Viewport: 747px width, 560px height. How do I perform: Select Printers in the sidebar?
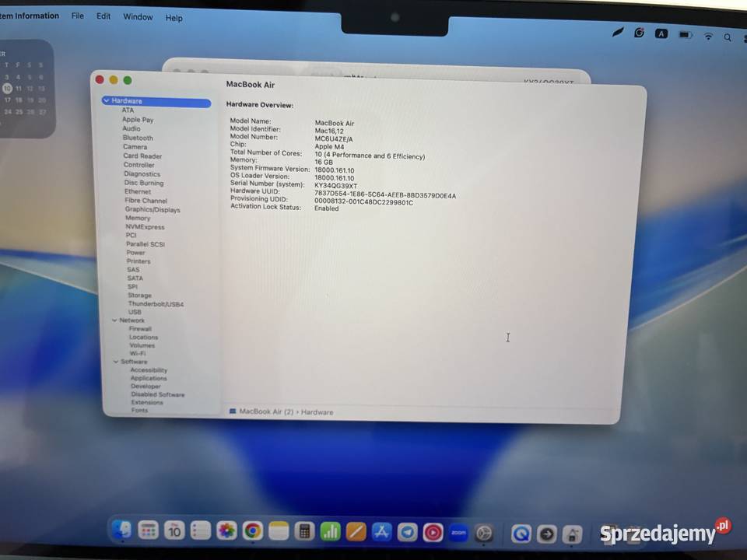click(x=139, y=261)
